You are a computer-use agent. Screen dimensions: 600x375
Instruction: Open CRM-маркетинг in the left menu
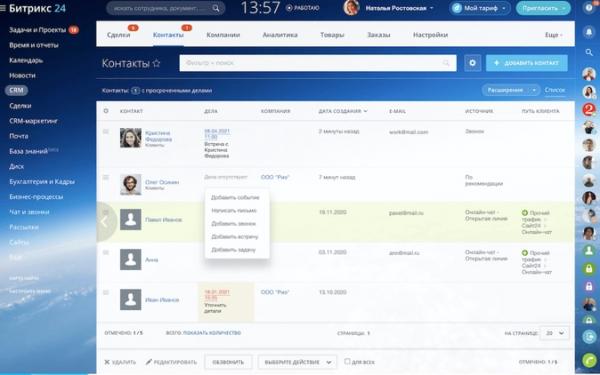(x=34, y=121)
